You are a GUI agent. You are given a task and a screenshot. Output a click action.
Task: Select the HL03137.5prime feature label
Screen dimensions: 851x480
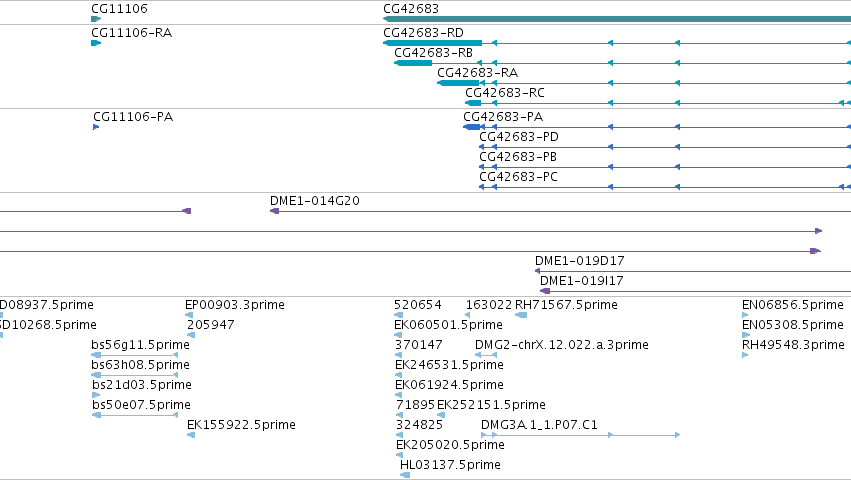[450, 465]
